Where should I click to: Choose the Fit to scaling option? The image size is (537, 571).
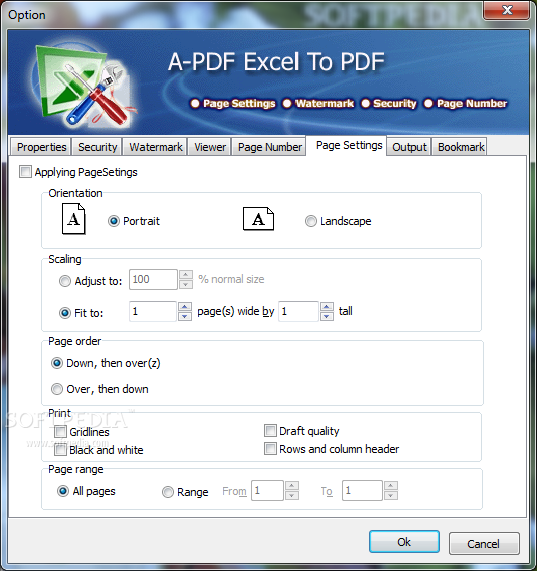pyautogui.click(x=65, y=313)
